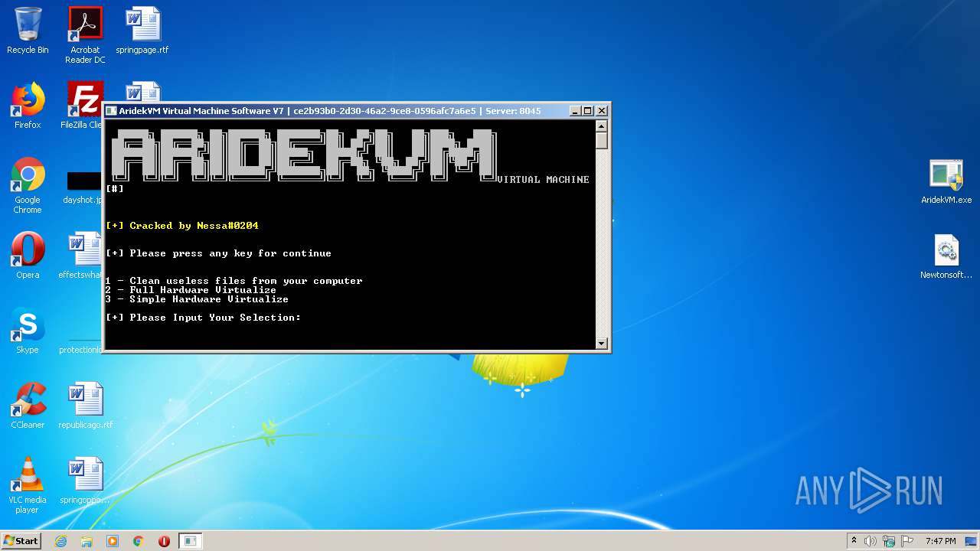The width and height of the screenshot is (980, 551).
Task: Click console scrollbar up arrow
Action: [602, 126]
